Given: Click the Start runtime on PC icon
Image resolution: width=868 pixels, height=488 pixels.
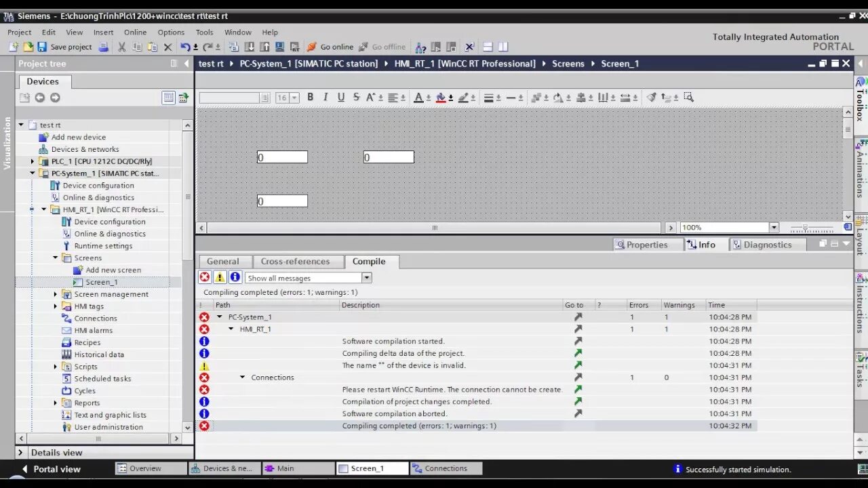Looking at the screenshot, I should [x=294, y=47].
